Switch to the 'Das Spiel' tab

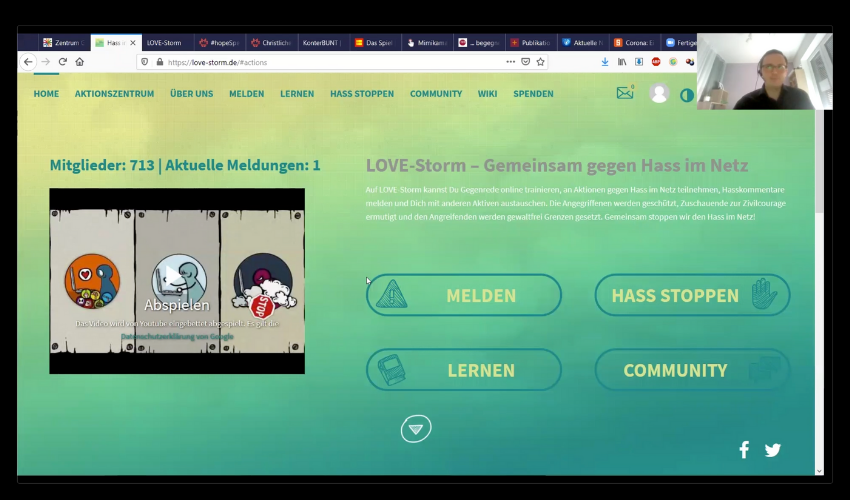375,42
